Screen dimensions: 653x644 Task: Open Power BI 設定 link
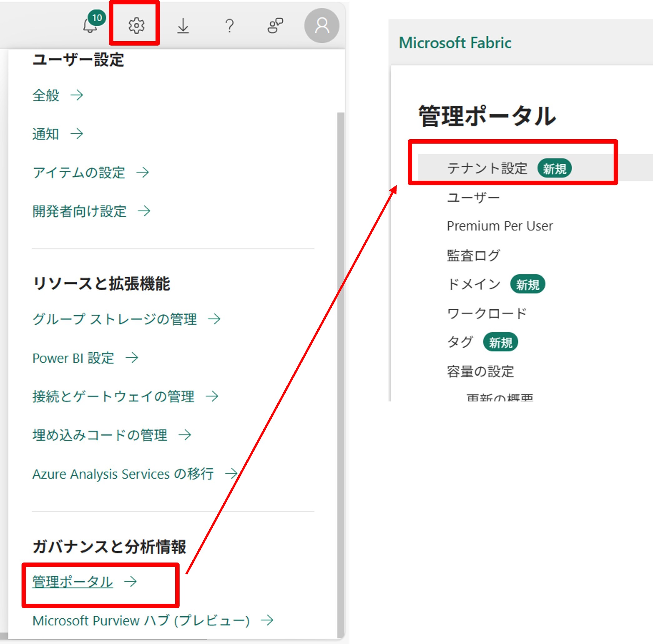86,358
